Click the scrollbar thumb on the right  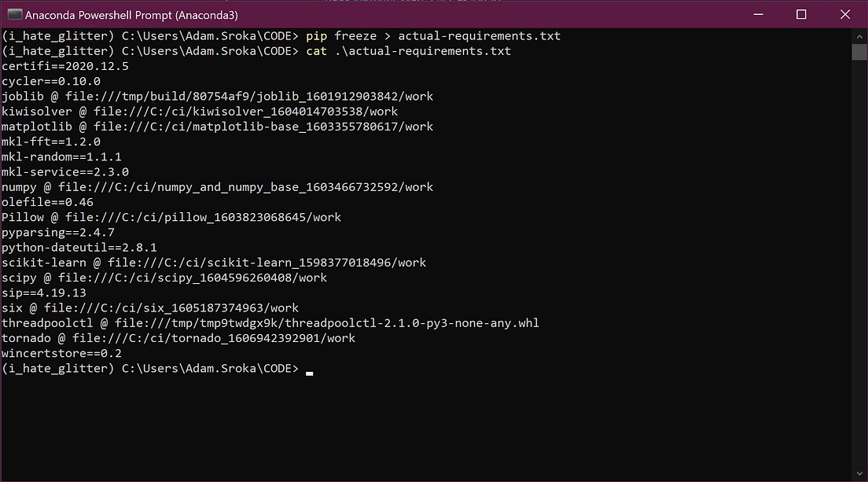[859, 52]
